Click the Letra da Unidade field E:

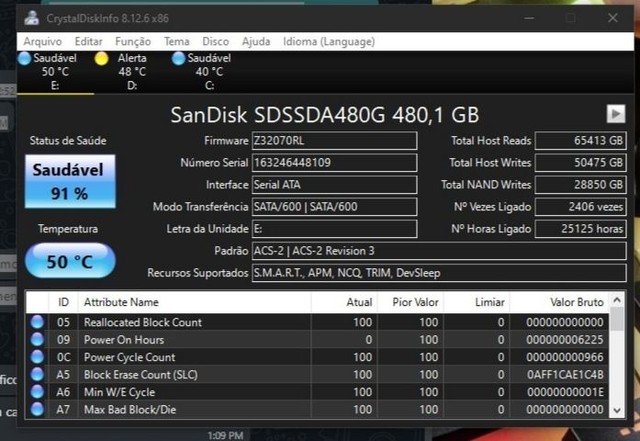point(334,229)
